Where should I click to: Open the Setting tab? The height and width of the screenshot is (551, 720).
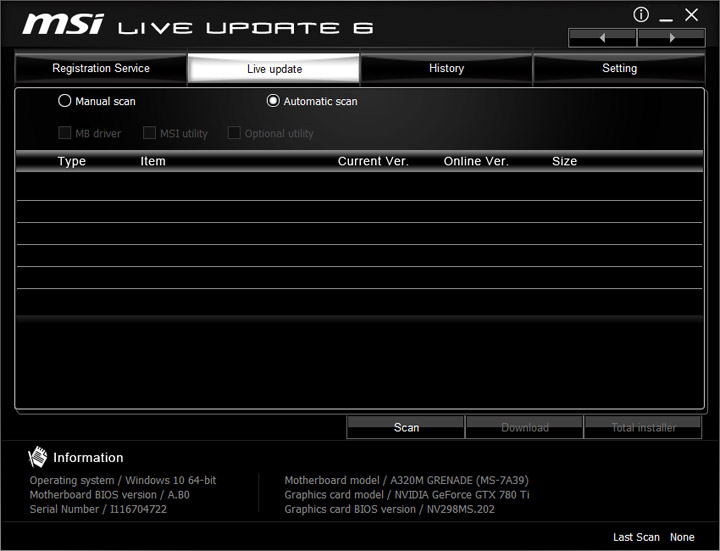coord(619,68)
